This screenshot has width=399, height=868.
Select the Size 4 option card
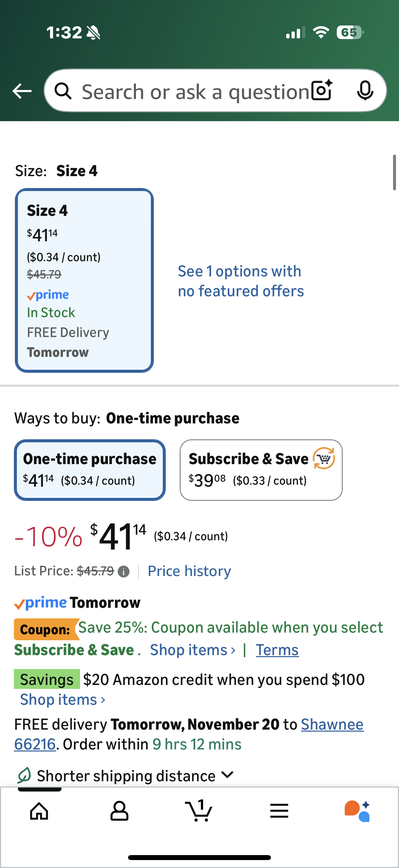[x=84, y=280]
